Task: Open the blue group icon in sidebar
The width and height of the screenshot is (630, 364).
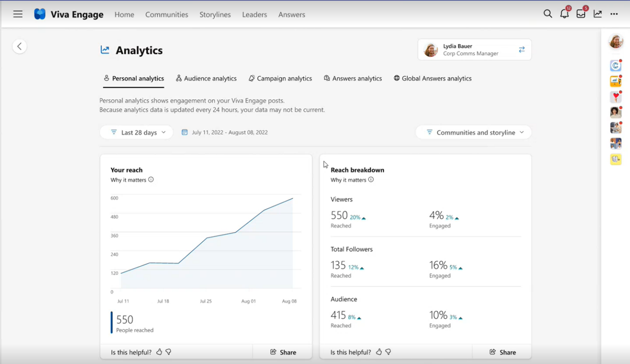Action: tap(616, 143)
